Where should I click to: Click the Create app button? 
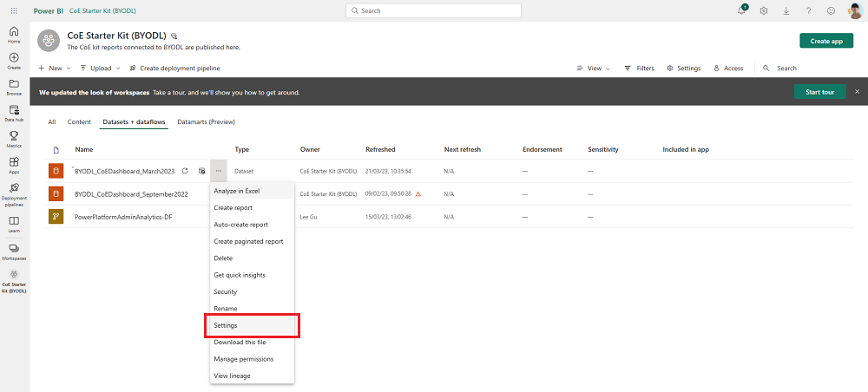point(826,41)
